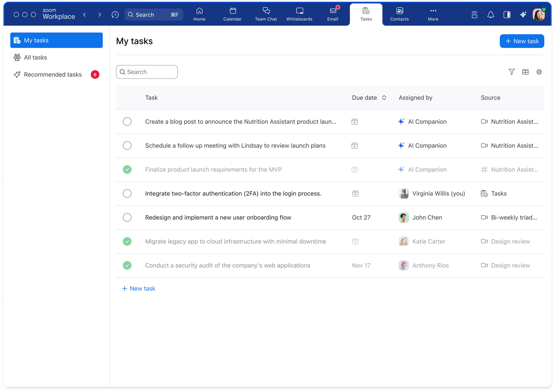Click the grid/table view icon
Screen dimensions: 555x392
tap(525, 72)
